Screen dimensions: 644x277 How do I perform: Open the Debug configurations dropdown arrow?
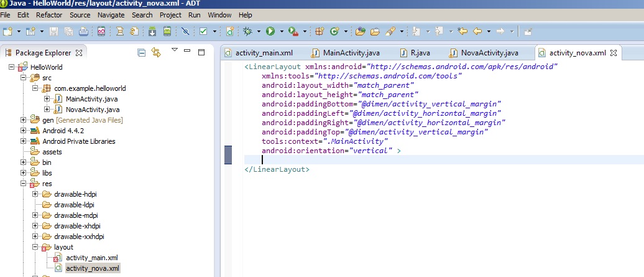(259, 31)
